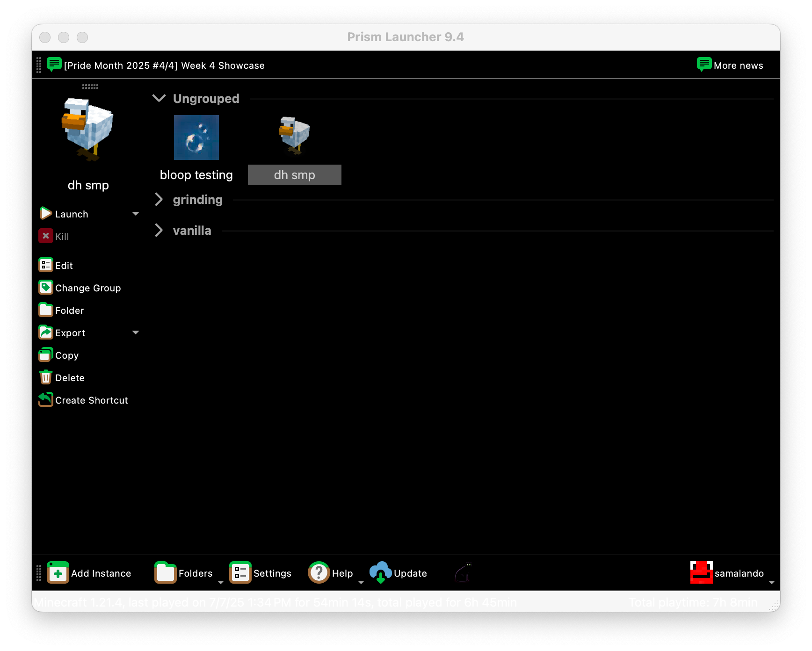
Task: Open the Launch options dropdown arrow
Action: click(136, 214)
